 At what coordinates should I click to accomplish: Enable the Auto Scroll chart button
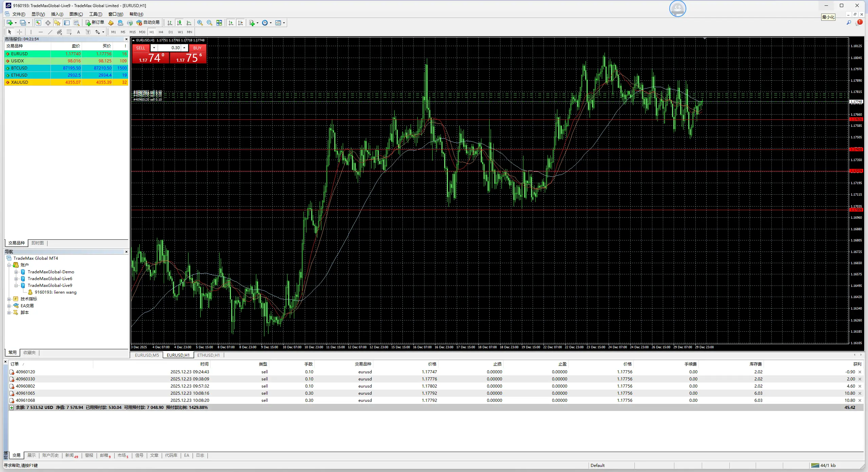coord(231,23)
